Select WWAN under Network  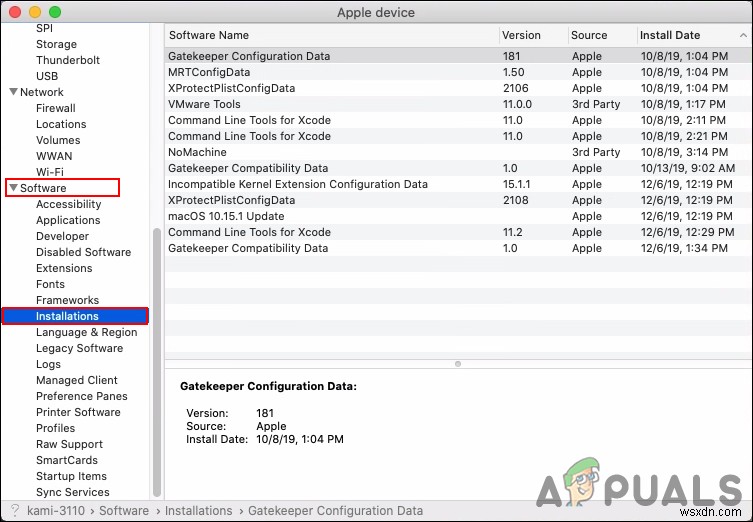(54, 156)
